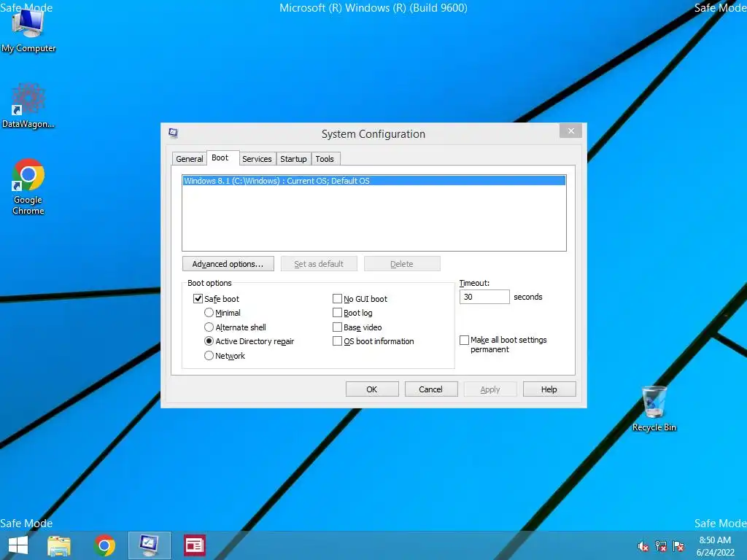Click the muted volume tray icon
747x560 pixels.
click(643, 546)
